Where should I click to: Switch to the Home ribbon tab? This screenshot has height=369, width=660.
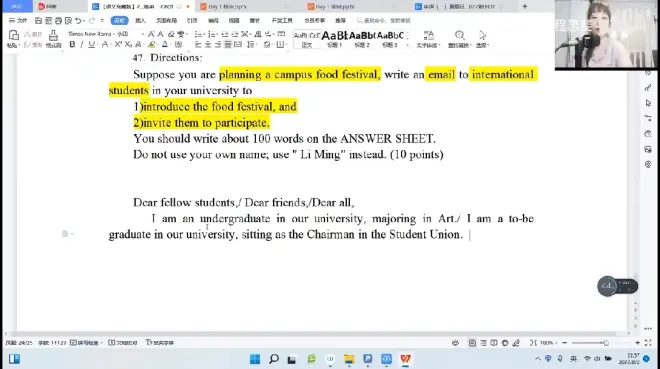click(x=120, y=20)
